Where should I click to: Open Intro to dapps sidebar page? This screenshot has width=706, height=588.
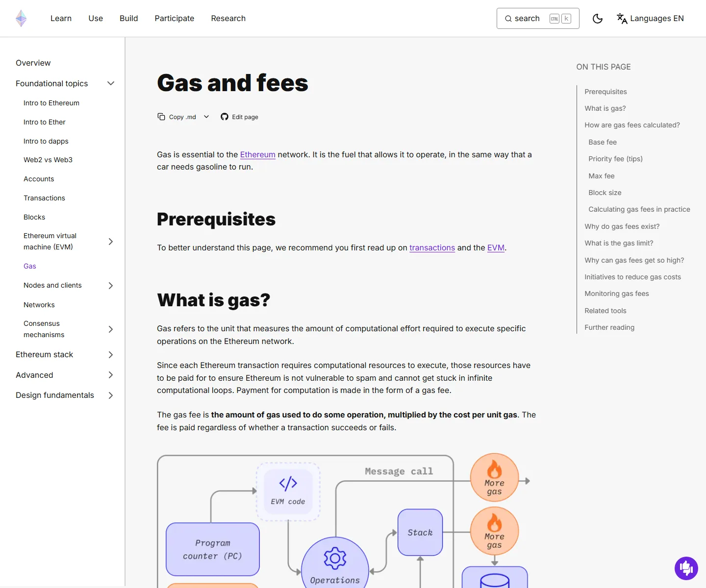pyautogui.click(x=46, y=141)
